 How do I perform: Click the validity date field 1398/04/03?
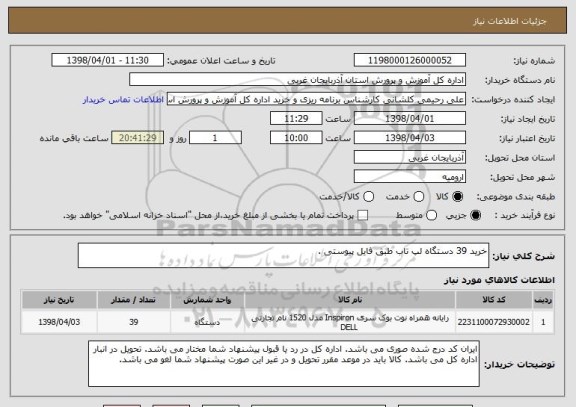coord(410,138)
